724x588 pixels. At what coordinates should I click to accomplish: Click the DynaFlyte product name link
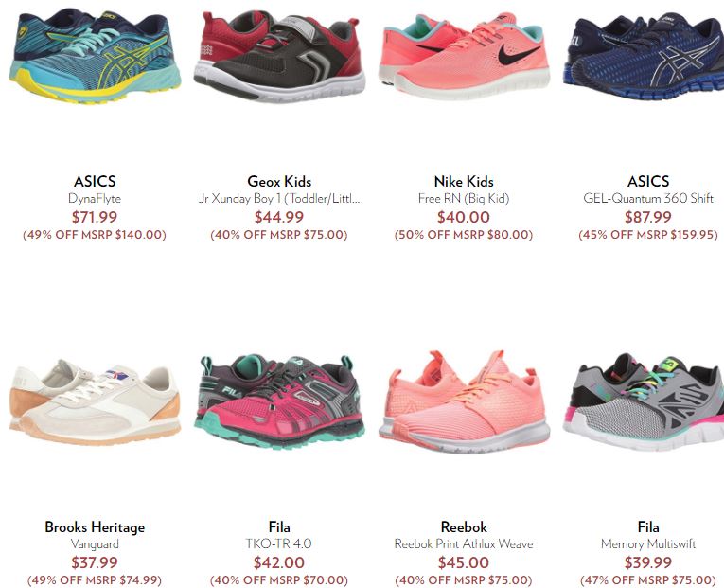pos(95,199)
